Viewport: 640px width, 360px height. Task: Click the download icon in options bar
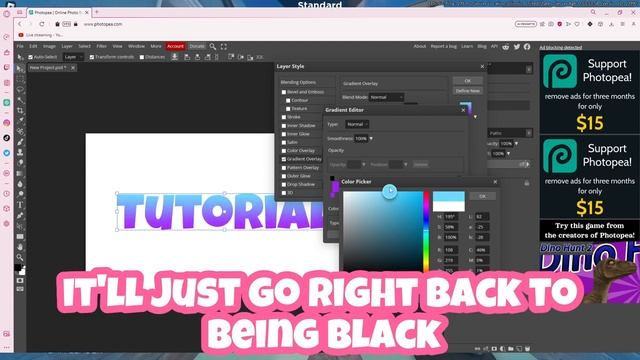tap(175, 57)
